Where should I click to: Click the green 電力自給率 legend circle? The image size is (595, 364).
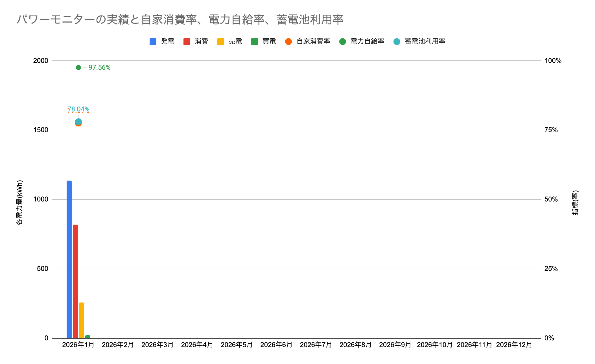pos(342,41)
